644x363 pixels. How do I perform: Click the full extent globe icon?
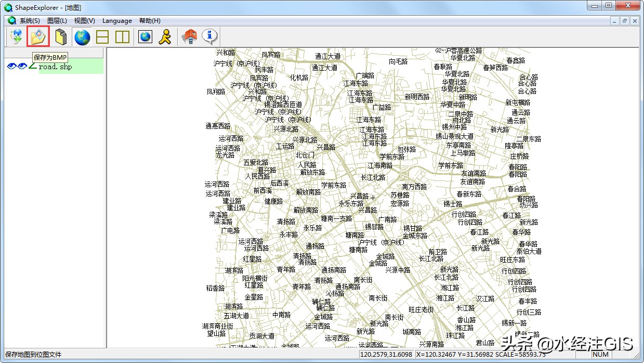[x=82, y=36]
